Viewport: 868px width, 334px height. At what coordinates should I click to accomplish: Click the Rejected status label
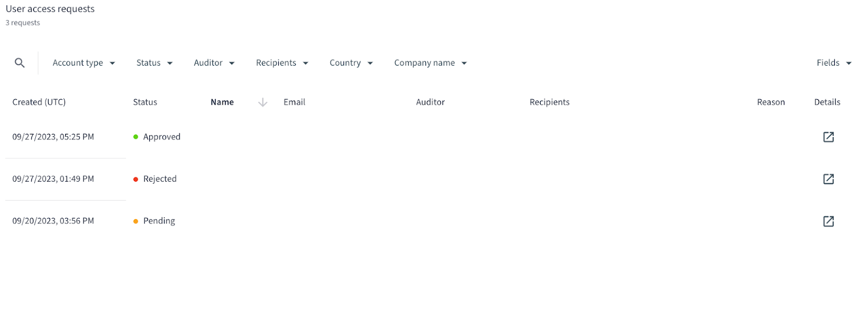pos(159,179)
